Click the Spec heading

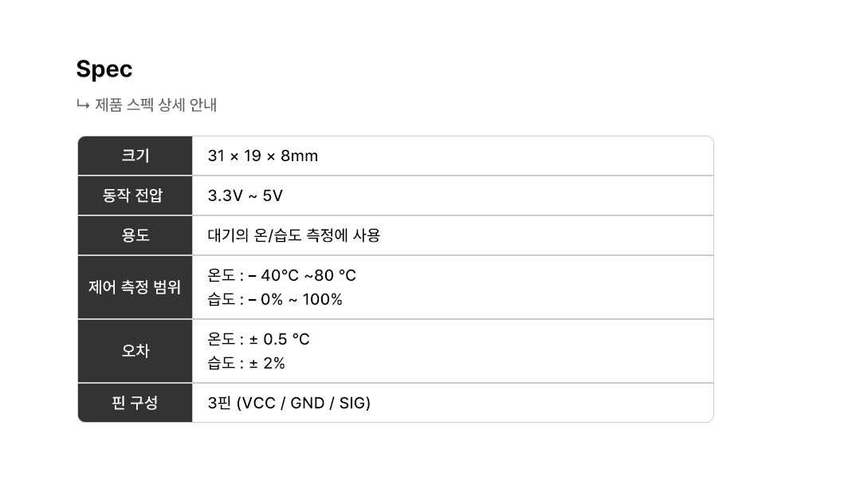(x=104, y=69)
